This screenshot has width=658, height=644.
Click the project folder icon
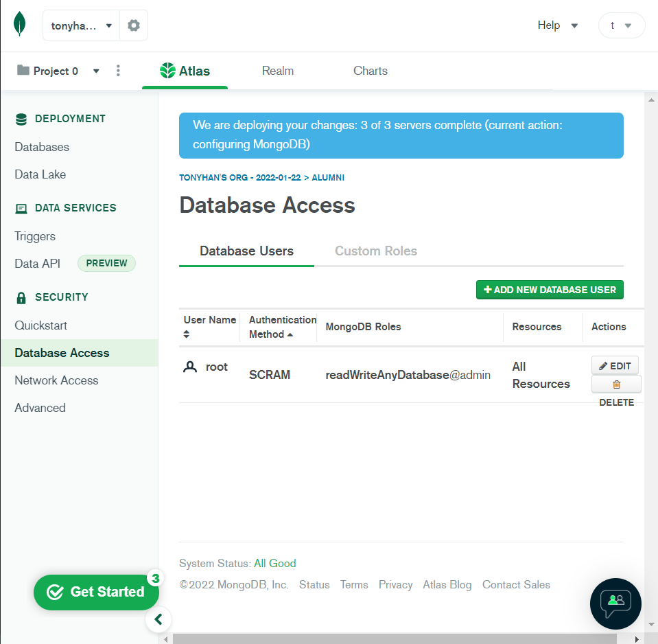coord(23,70)
